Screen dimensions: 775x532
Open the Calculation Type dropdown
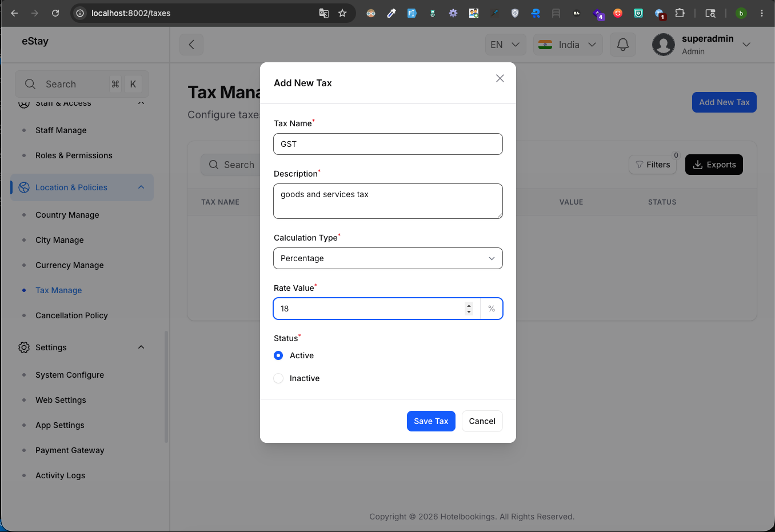pyautogui.click(x=388, y=258)
